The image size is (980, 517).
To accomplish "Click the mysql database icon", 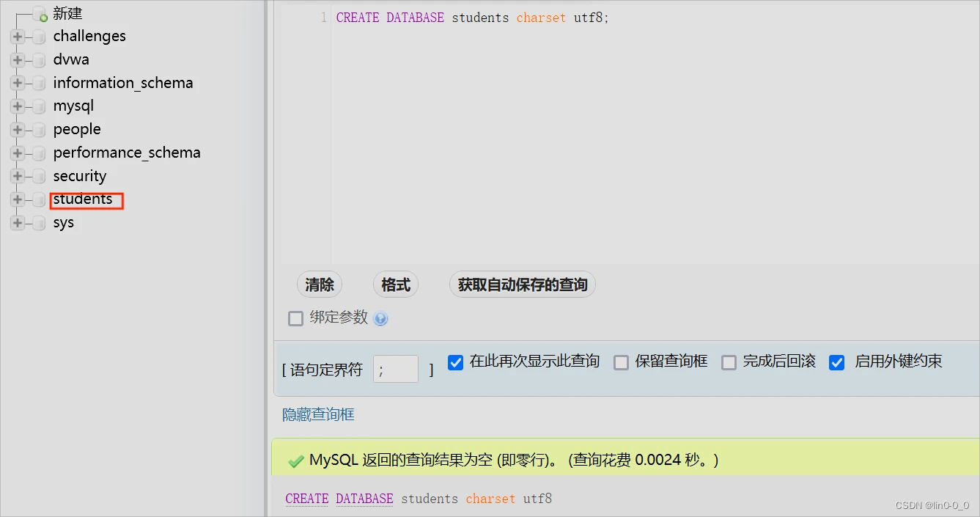I will point(39,107).
